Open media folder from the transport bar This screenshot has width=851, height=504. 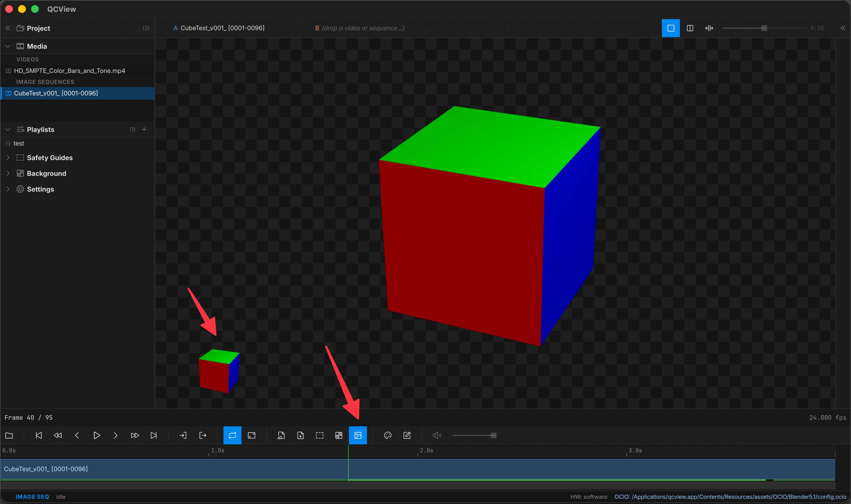[9, 435]
